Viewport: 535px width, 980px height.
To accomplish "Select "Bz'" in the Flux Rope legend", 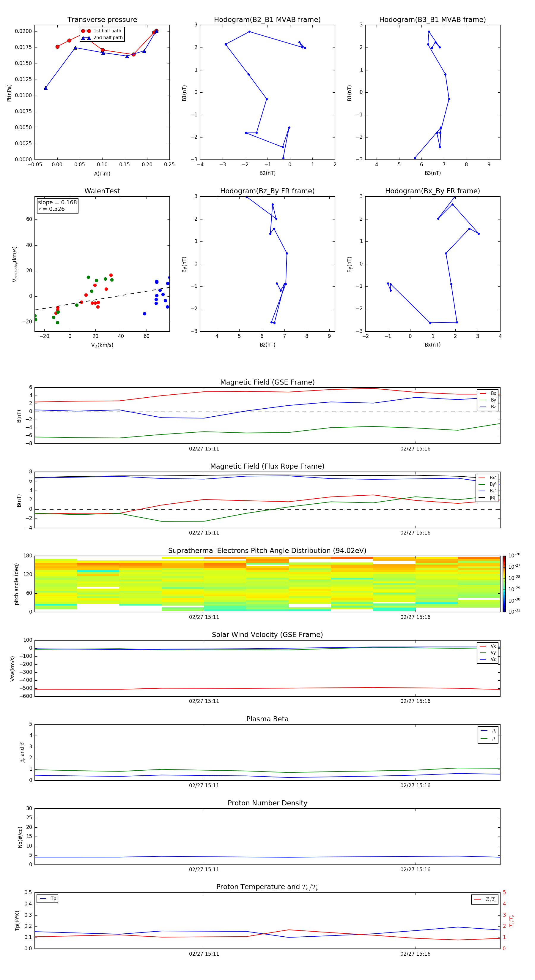I will 488,491.
